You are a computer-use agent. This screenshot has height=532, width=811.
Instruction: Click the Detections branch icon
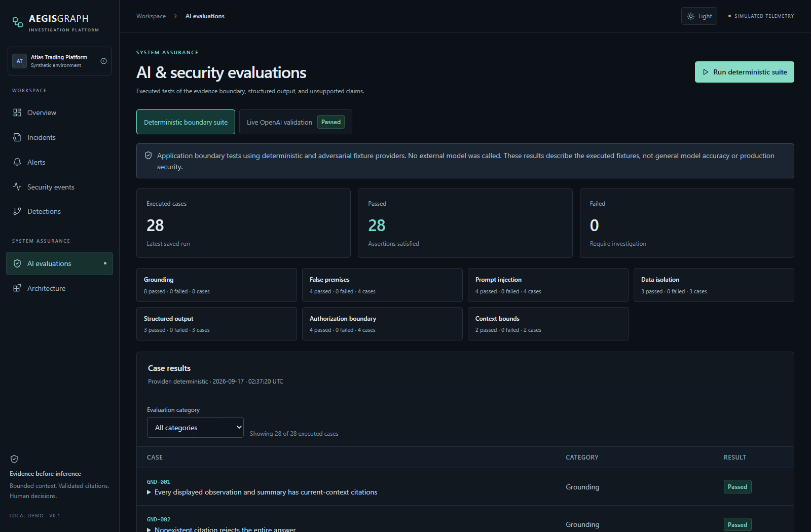pyautogui.click(x=17, y=211)
